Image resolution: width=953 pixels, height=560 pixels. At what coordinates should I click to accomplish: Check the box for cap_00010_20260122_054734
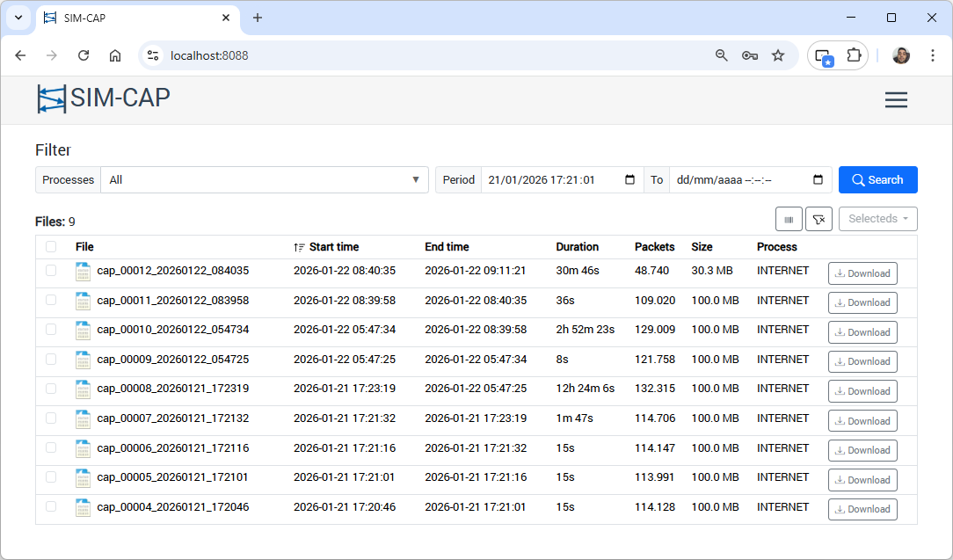[x=51, y=330]
